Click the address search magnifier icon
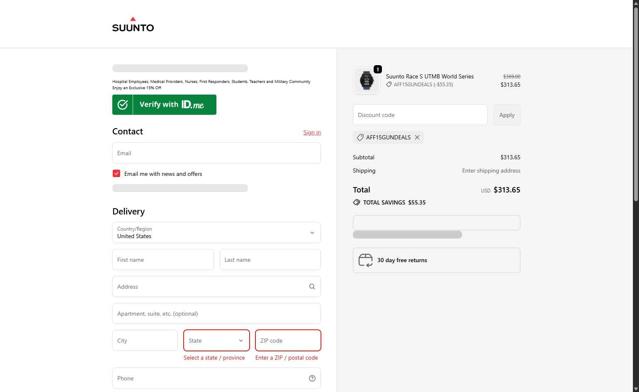The height and width of the screenshot is (392, 639). tap(312, 286)
